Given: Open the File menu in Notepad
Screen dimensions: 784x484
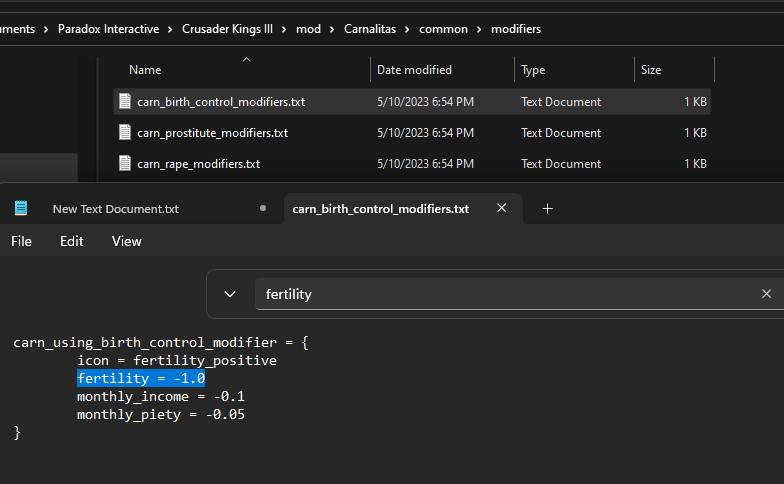Looking at the screenshot, I should (x=21, y=241).
